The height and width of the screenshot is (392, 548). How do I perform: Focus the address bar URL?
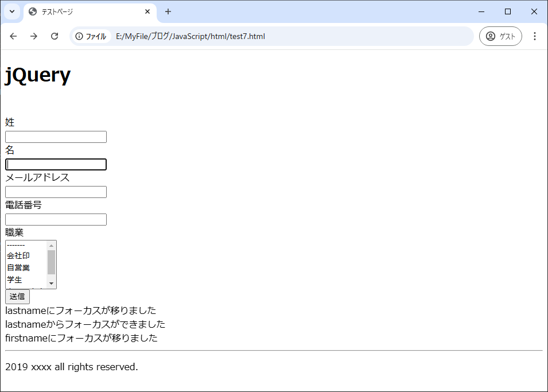coord(191,36)
